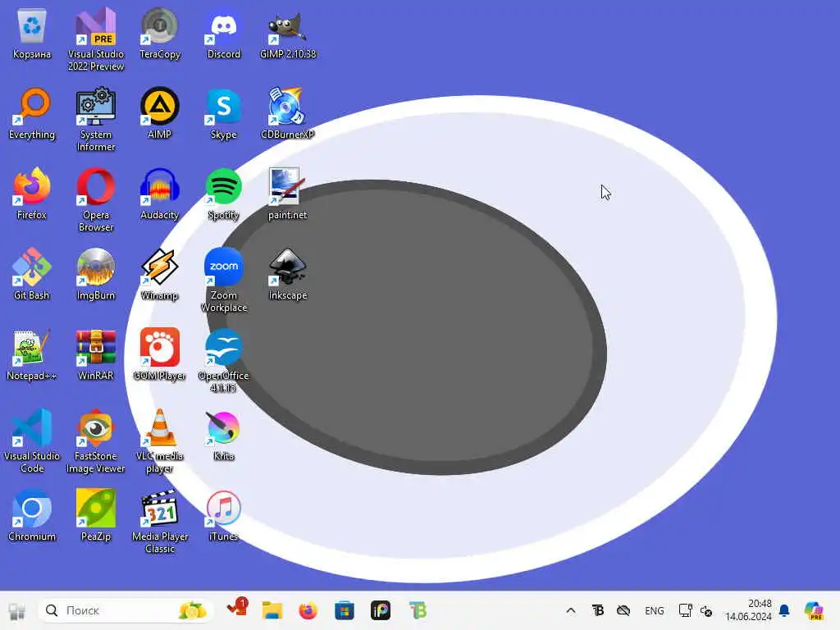
Task: Expand the hidden system tray icons chevron
Action: [x=571, y=610]
